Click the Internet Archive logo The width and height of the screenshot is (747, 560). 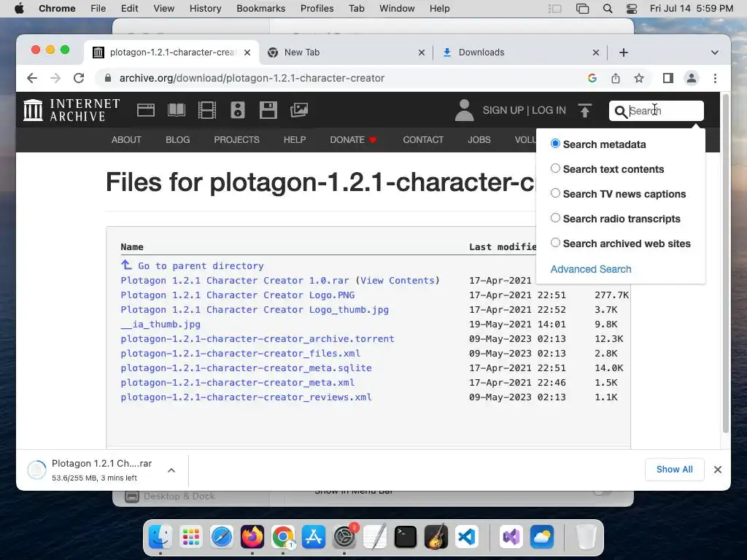[x=71, y=110]
